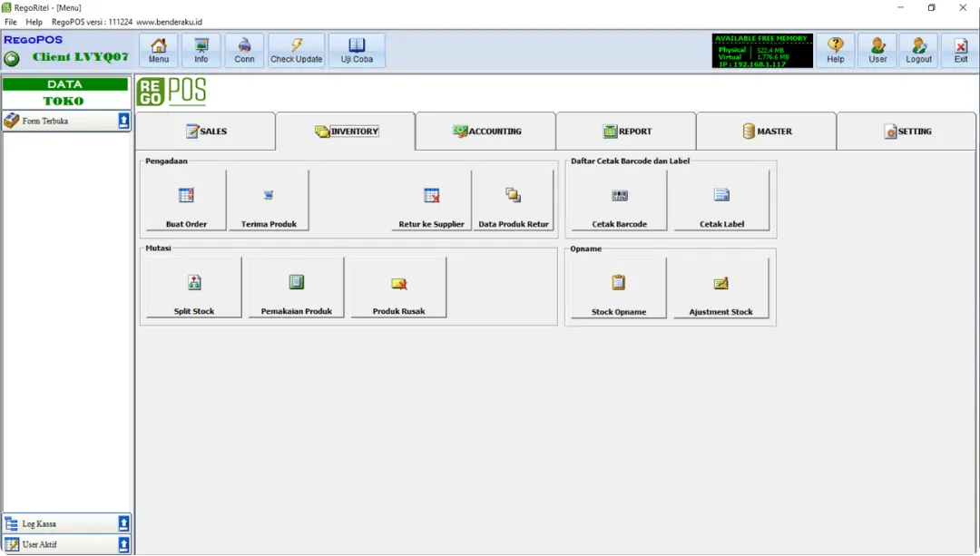
Task: Expand the User Aktif panel
Action: pyautogui.click(x=123, y=544)
